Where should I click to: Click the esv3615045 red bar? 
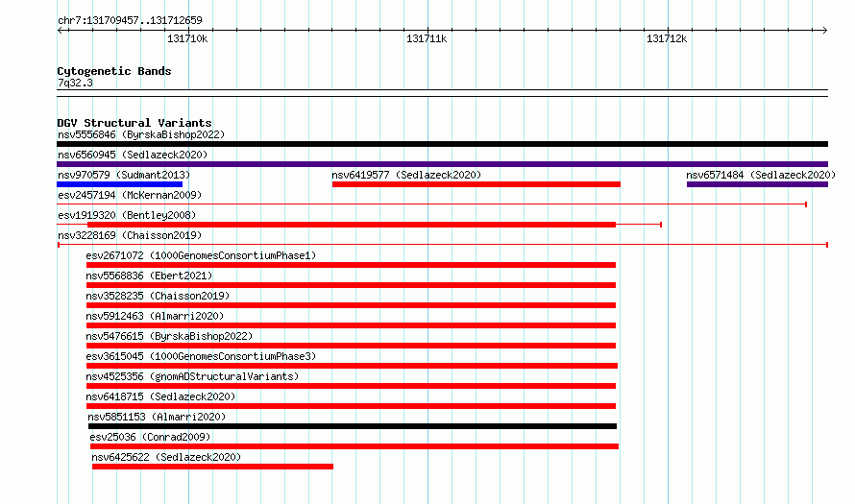[x=353, y=366]
